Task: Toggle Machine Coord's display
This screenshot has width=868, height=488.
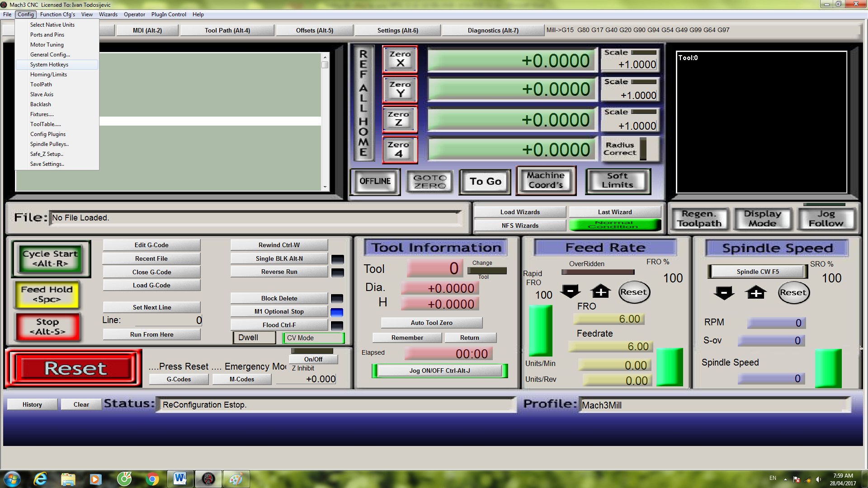Action: 546,181
